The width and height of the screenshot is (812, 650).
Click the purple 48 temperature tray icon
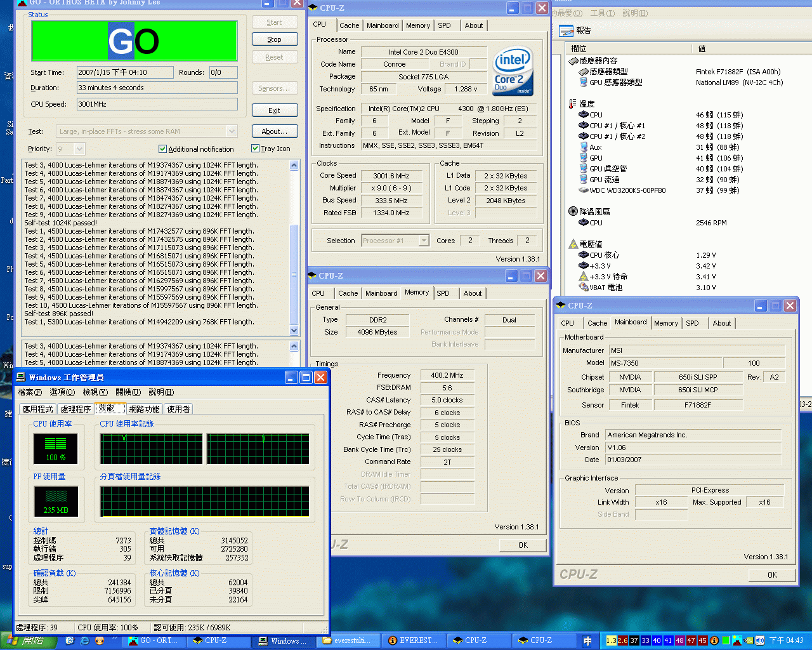click(679, 640)
